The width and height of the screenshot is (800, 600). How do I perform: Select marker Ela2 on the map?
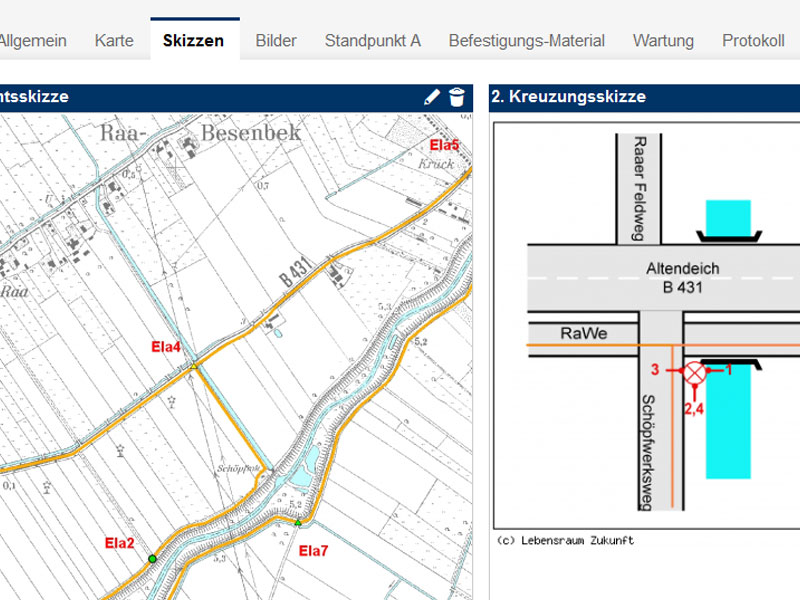119,543
